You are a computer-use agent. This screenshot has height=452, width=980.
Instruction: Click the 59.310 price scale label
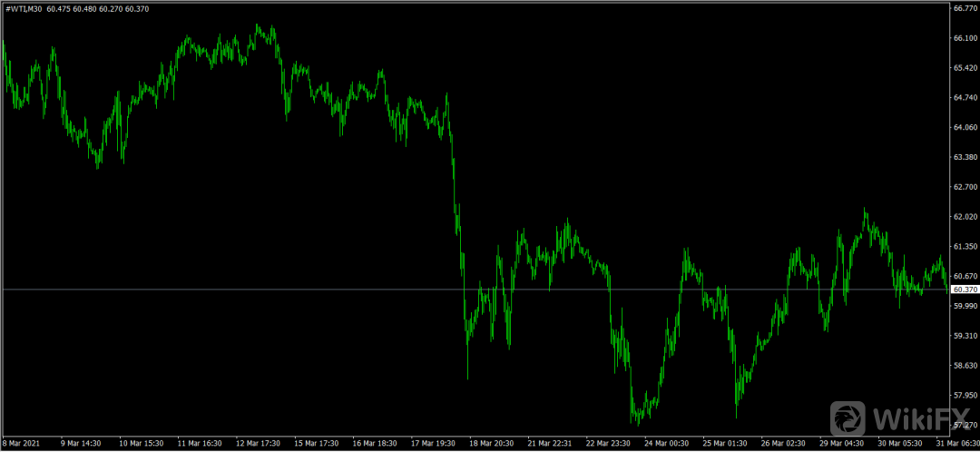(x=964, y=336)
